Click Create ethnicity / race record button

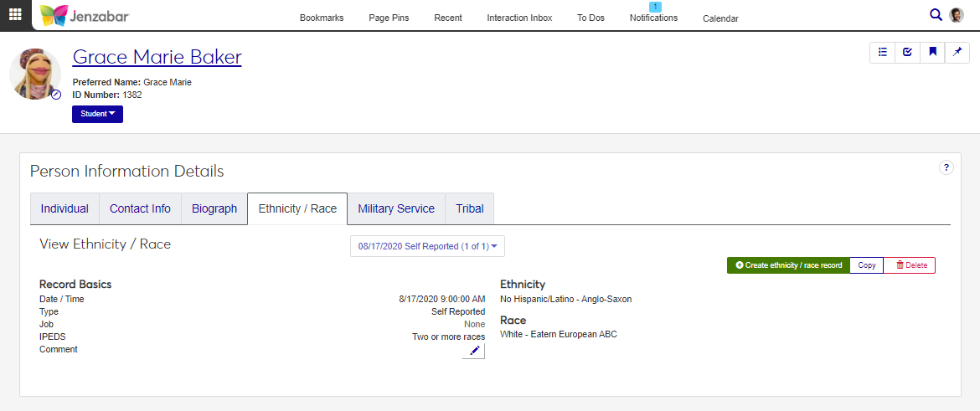point(788,265)
